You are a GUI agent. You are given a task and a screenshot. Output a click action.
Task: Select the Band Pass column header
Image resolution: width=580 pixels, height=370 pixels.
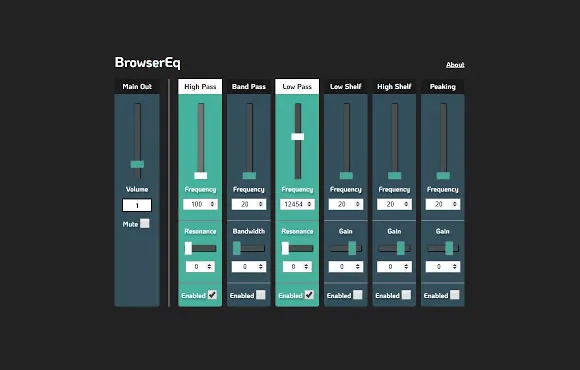(249, 87)
